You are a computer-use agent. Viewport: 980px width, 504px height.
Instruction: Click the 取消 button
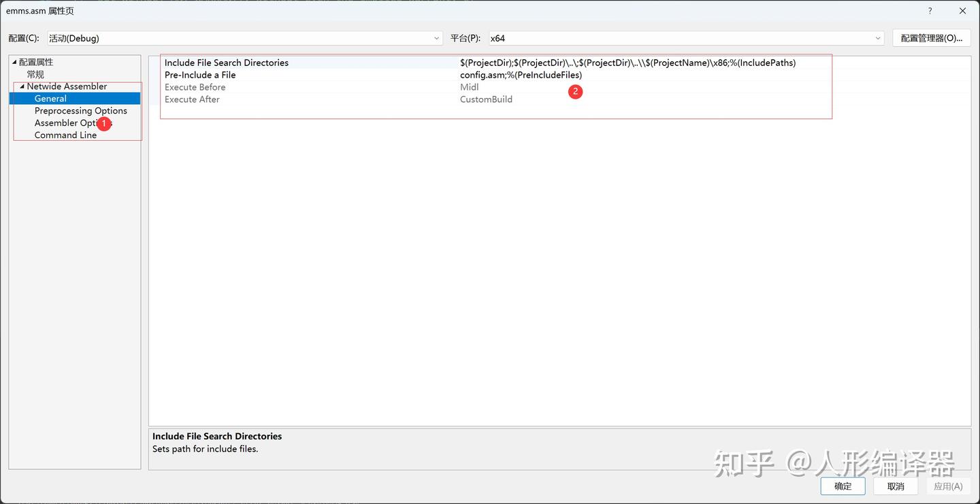click(895, 486)
